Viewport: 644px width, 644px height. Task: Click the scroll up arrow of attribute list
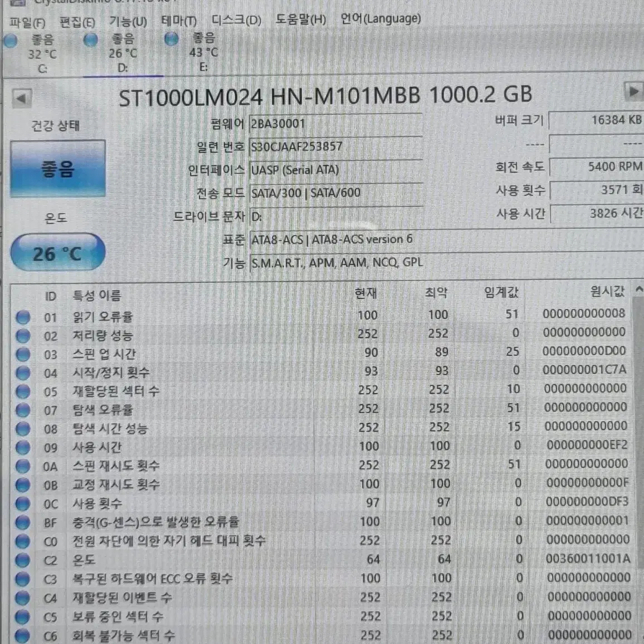pos(638,290)
